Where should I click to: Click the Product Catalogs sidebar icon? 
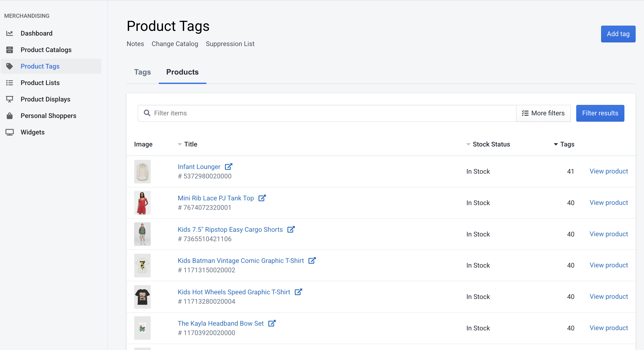[10, 50]
